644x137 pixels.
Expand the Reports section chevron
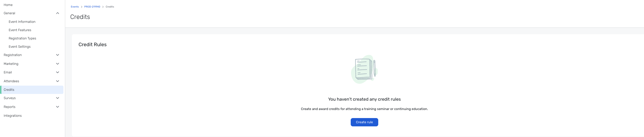click(x=58, y=107)
